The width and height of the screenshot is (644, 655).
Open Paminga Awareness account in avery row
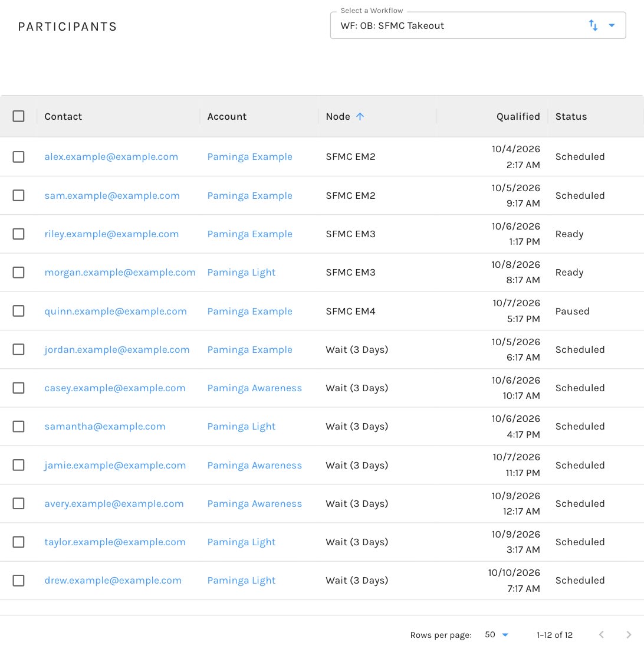tap(254, 504)
